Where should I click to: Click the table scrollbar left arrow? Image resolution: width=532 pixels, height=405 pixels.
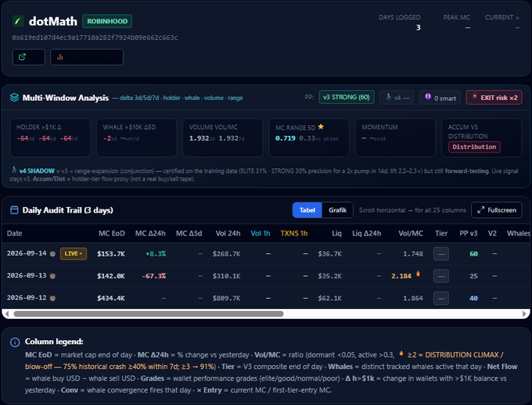pyautogui.click(x=7, y=314)
